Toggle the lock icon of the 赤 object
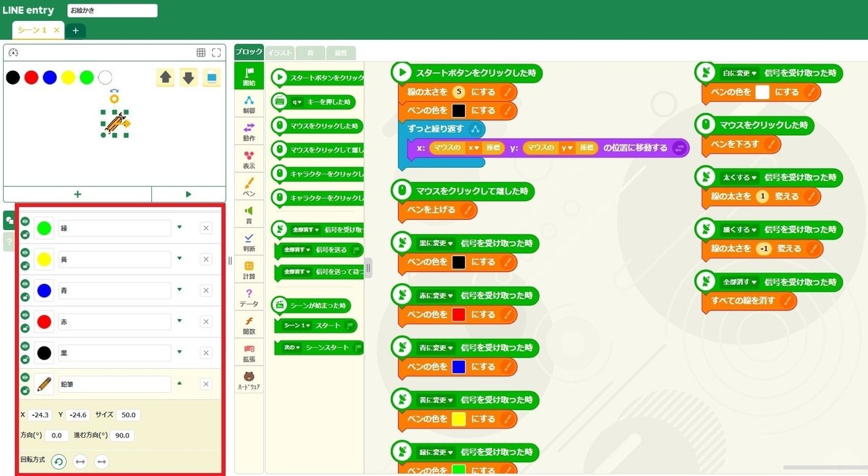Screen dimensions: 868x476 tap(25, 328)
